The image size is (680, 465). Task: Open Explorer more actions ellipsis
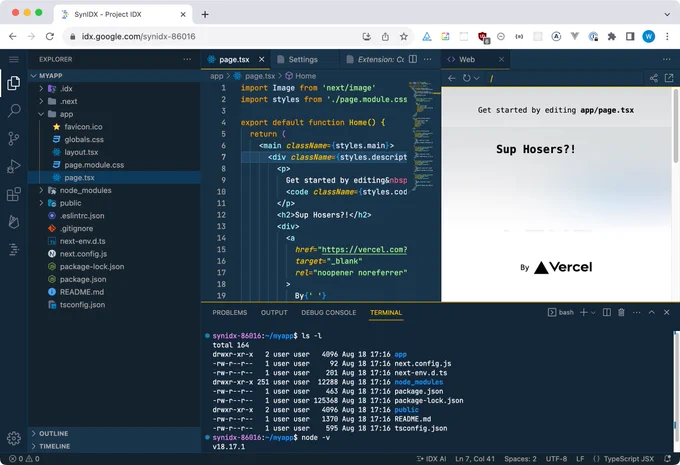click(x=187, y=59)
